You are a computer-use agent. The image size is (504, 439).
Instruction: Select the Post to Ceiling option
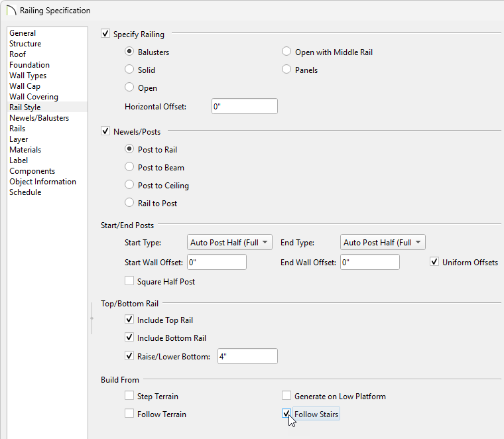(129, 185)
